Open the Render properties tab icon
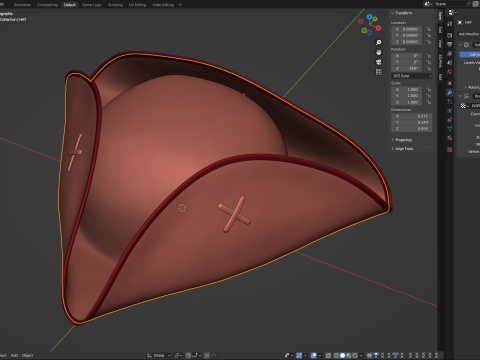 (450, 35)
